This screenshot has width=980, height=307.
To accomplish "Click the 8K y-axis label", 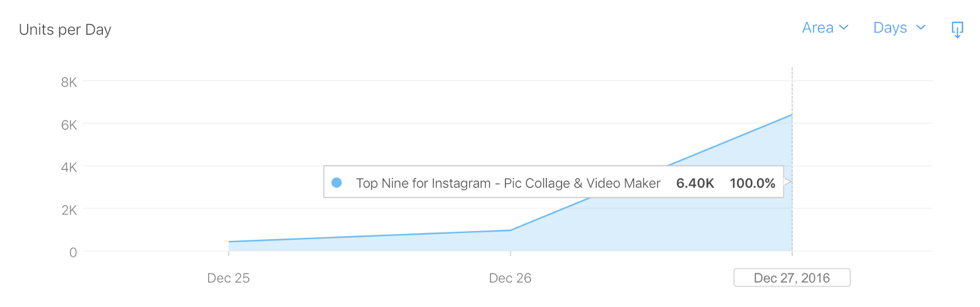I will pos(69,82).
